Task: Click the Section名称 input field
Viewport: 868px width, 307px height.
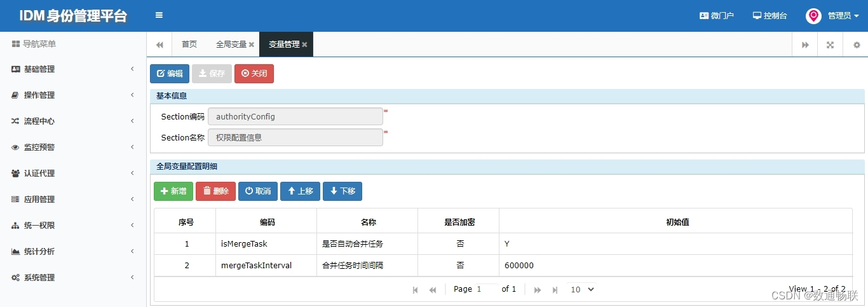Action: pos(295,137)
